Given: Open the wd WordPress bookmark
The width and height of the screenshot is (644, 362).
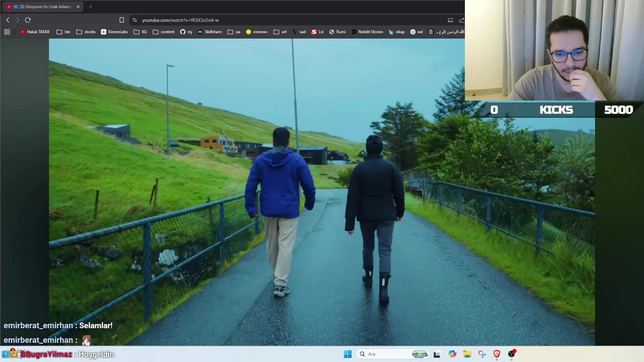Looking at the screenshot, I should coord(417,32).
